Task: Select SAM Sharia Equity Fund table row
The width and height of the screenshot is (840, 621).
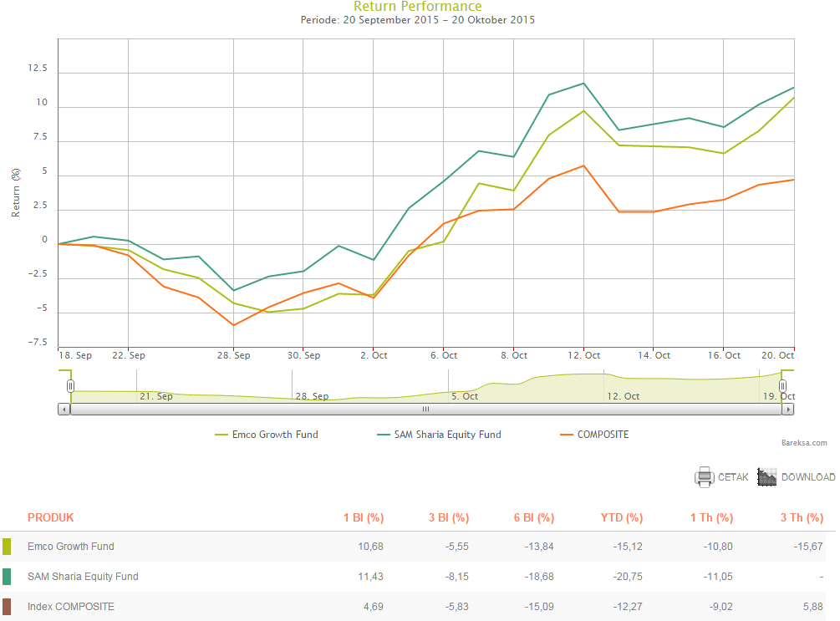Action: [x=83, y=577]
